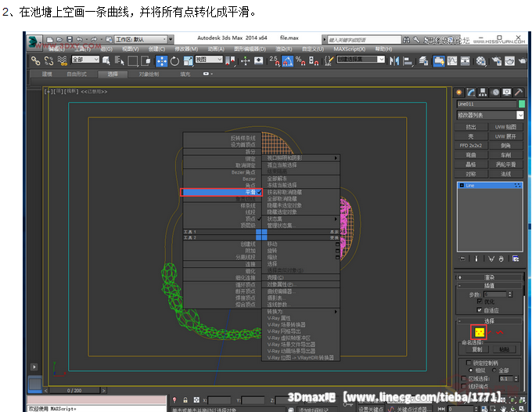
Task: Toggle the 2.5 Snaps button
Action: (x=275, y=61)
